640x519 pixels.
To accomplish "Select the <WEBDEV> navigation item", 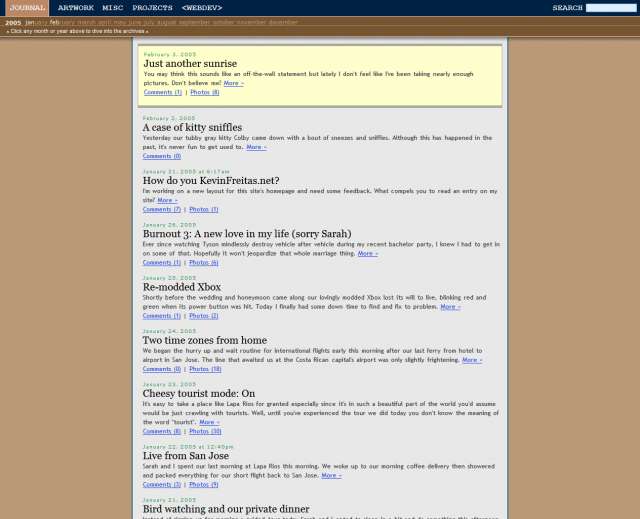I will tap(202, 8).
